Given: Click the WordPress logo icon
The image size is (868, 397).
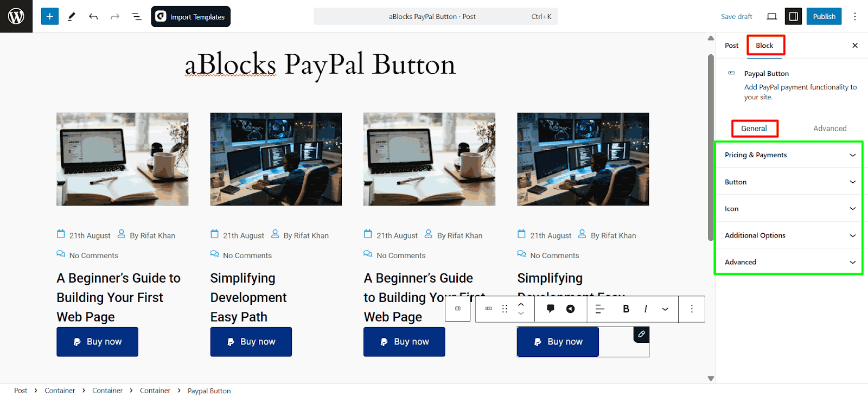Looking at the screenshot, I should click(16, 16).
